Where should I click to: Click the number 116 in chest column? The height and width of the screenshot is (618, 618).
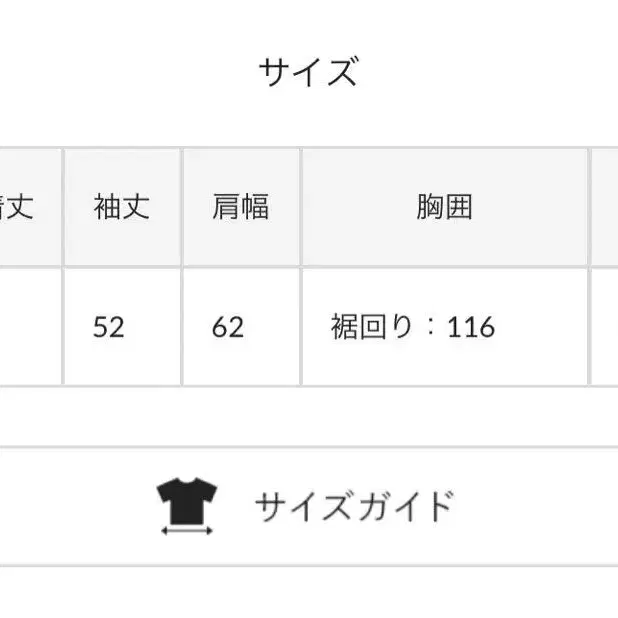[x=471, y=327]
